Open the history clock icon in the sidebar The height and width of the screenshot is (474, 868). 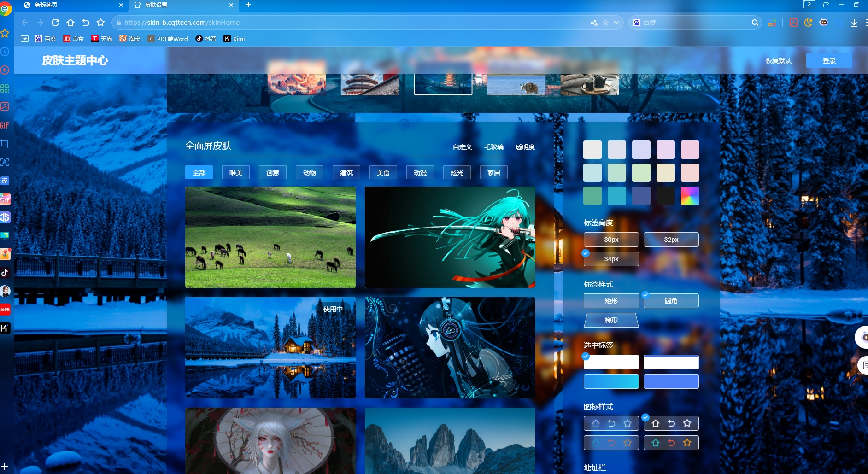[x=5, y=52]
